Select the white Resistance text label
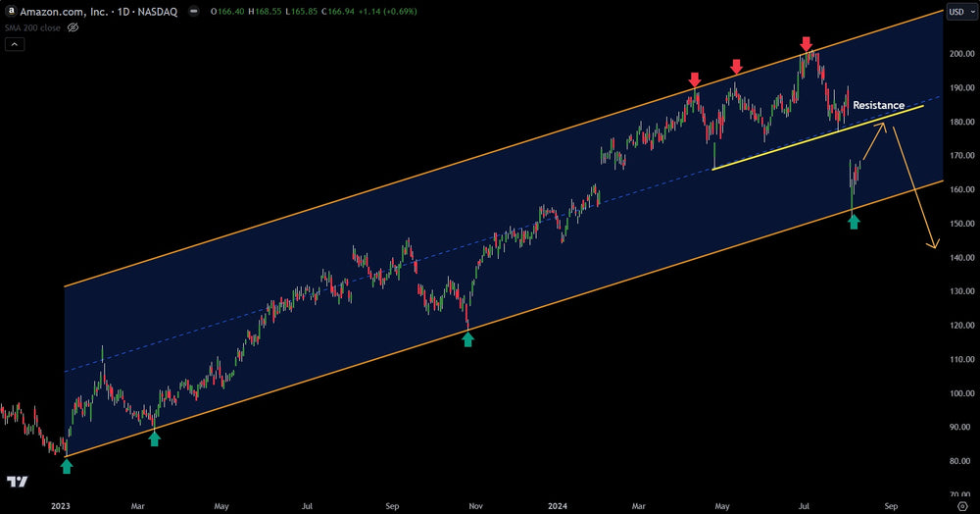The width and height of the screenshot is (980, 514). 878,105
